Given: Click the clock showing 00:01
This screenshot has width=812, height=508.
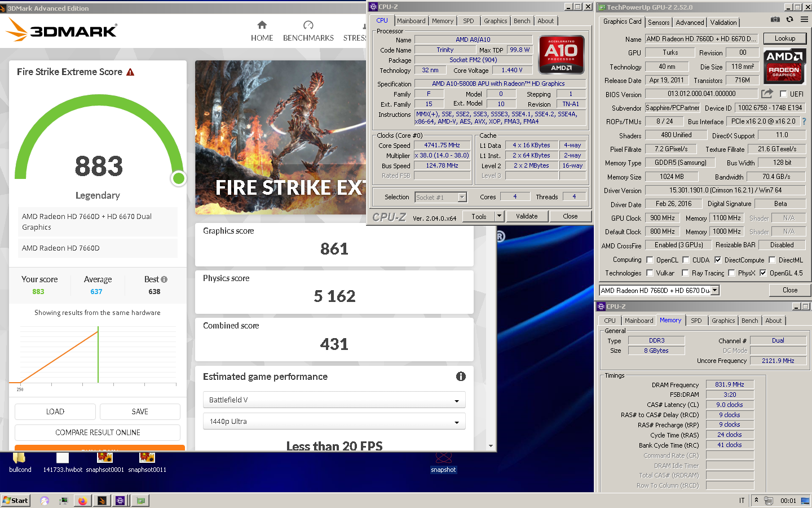Looking at the screenshot, I should 788,501.
